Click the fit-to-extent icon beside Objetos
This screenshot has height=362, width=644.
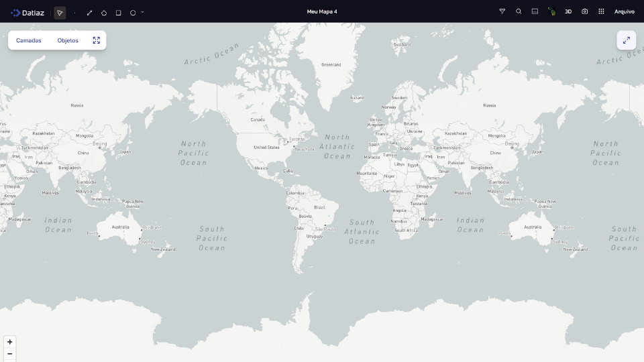(x=97, y=40)
